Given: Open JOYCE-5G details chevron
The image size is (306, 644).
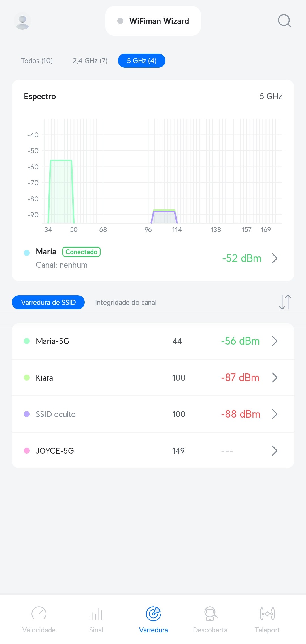Looking at the screenshot, I should pos(274,450).
